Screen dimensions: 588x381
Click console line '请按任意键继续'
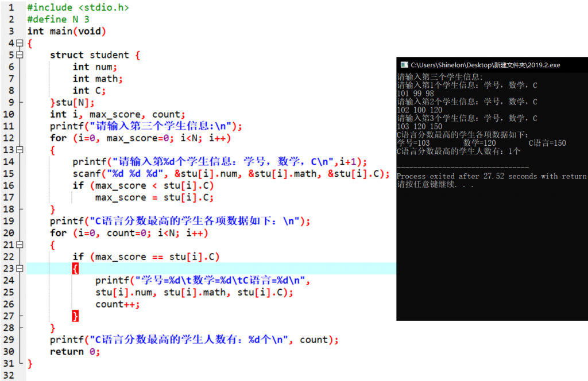click(x=435, y=184)
